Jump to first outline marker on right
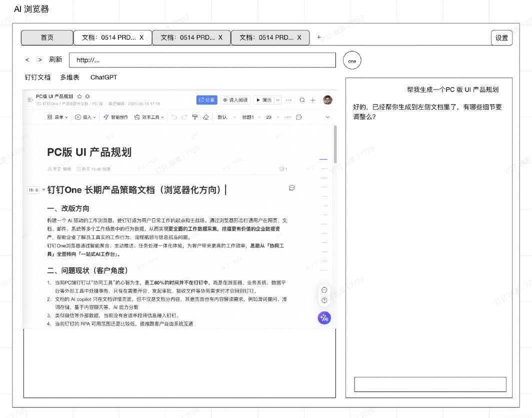532x418 pixels. (x=323, y=159)
